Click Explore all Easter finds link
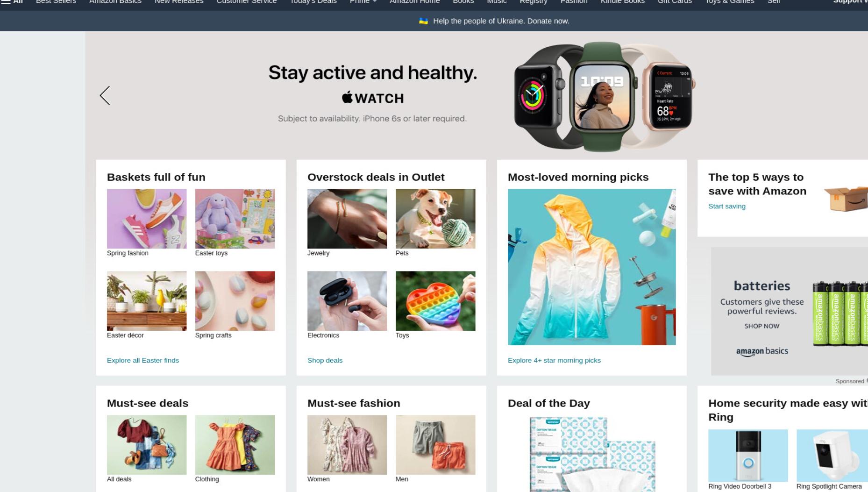The height and width of the screenshot is (492, 868). point(143,360)
